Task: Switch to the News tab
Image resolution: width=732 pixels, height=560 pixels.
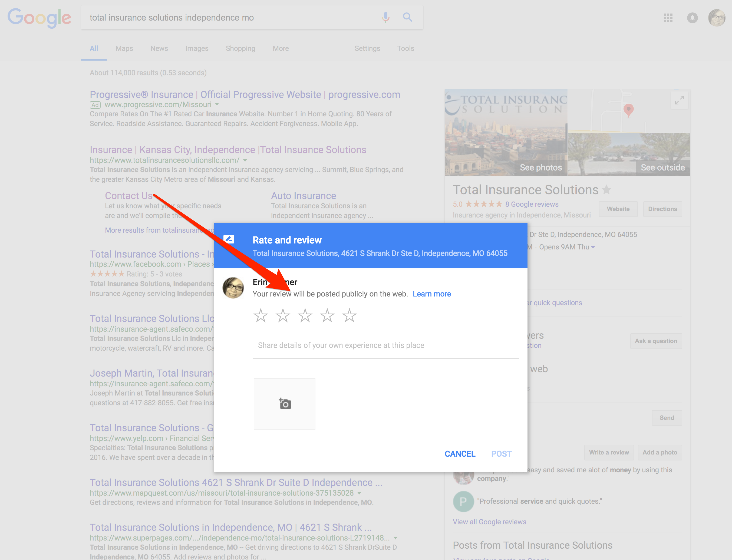Action: coord(159,48)
